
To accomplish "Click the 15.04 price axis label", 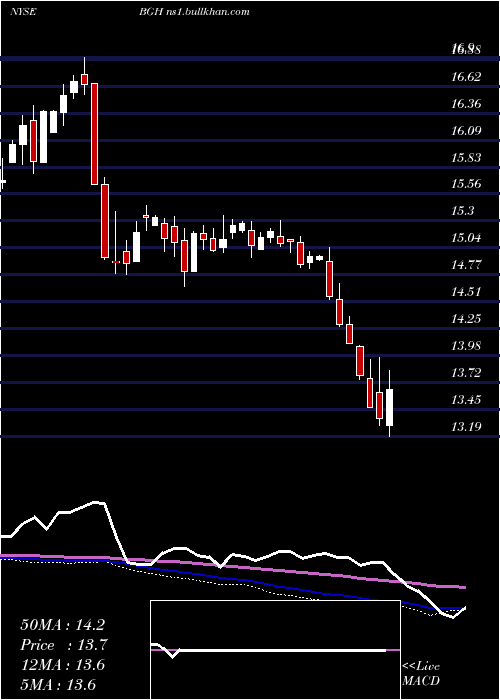I will [x=466, y=238].
